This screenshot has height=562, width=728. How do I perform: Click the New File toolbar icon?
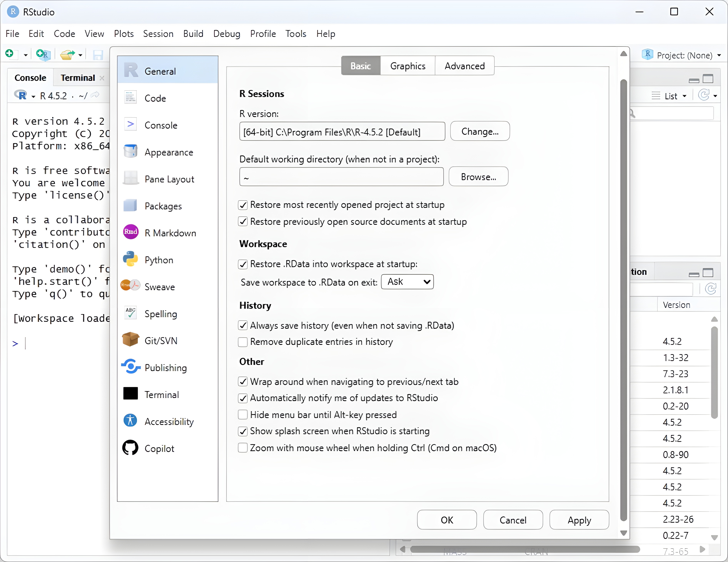pyautogui.click(x=10, y=54)
